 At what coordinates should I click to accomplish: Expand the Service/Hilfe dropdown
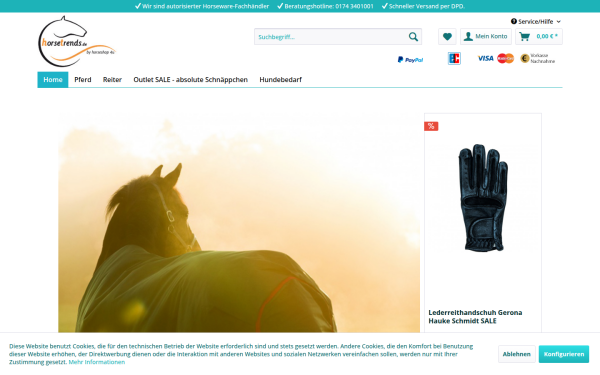[x=536, y=21]
